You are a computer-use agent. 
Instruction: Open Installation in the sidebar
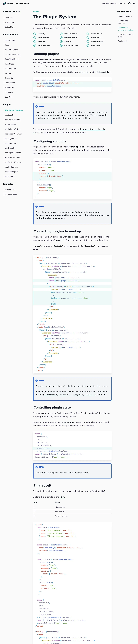pyautogui.click(x=10, y=22)
